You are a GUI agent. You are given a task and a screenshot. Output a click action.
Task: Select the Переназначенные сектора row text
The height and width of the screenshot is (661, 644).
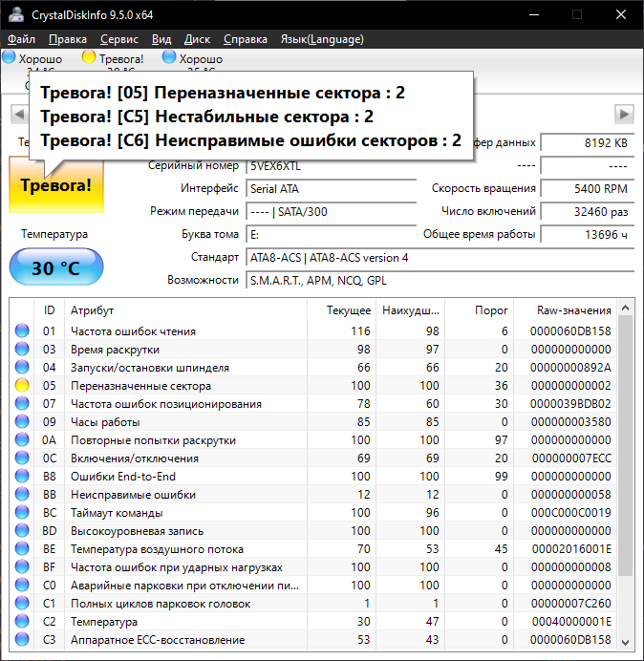tap(140, 386)
